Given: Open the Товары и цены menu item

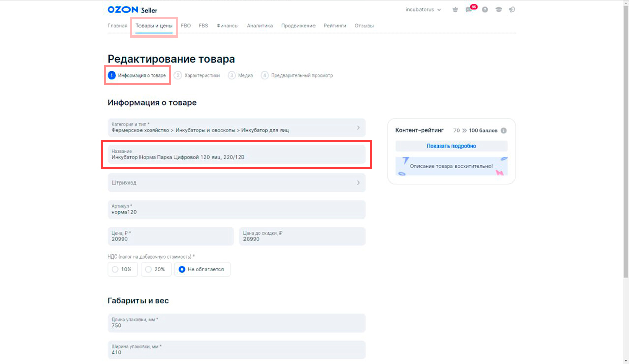Looking at the screenshot, I should point(154,26).
